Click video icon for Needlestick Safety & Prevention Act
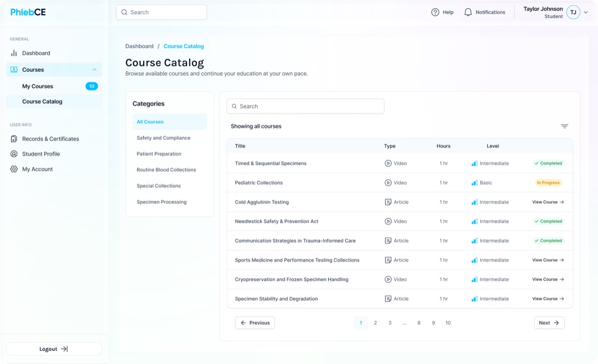Screen dimensions: 598x364 pos(388,221)
